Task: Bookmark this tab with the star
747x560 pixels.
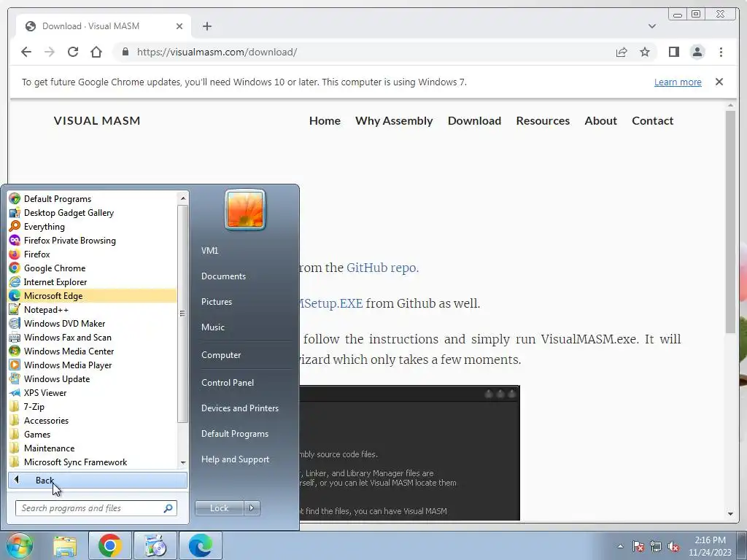Action: 645,52
